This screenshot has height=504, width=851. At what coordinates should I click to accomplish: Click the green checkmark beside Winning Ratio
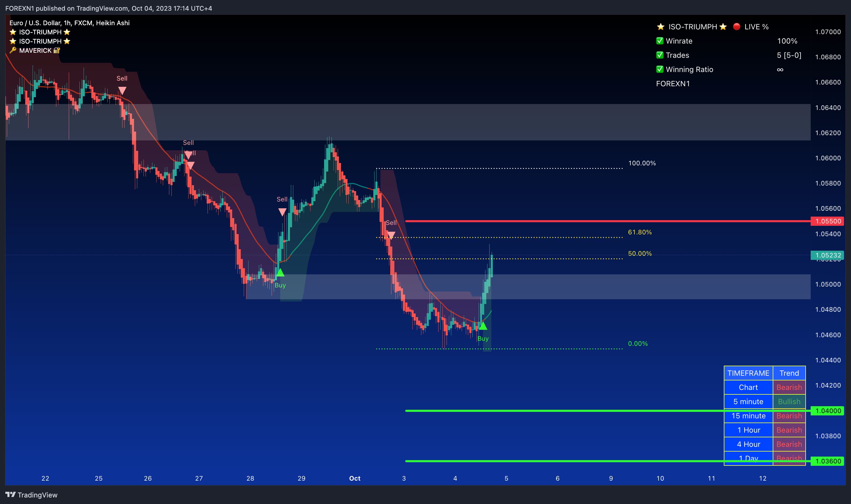pos(660,69)
